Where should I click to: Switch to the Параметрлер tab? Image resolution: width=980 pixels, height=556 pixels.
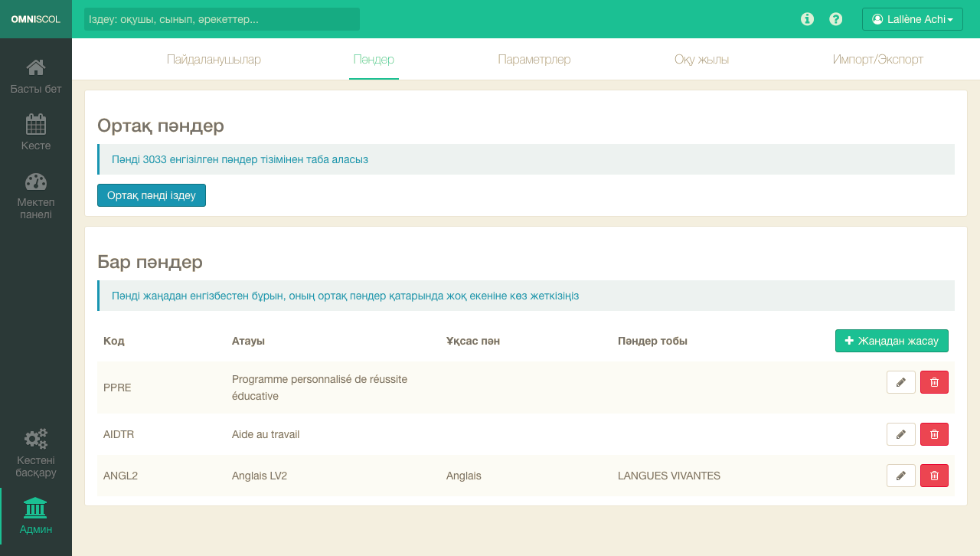click(x=534, y=60)
